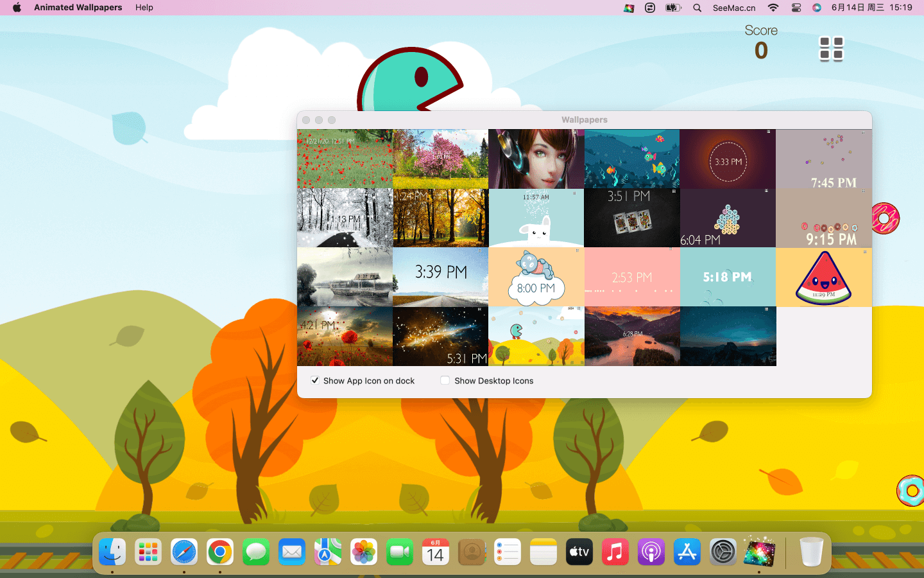
Task: Select the 8:00 PM cloud wallpaper
Action: point(536,277)
